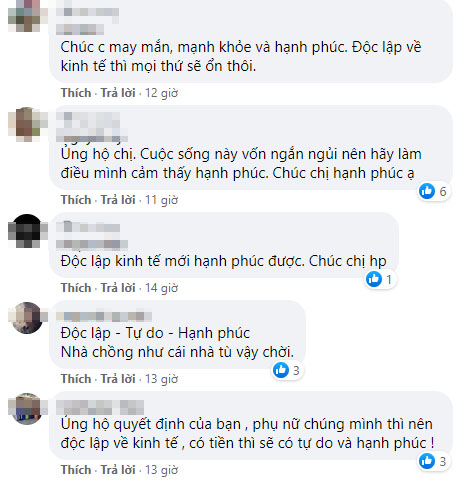Click Thích under the last comment
The image size is (466, 482).
(76, 470)
